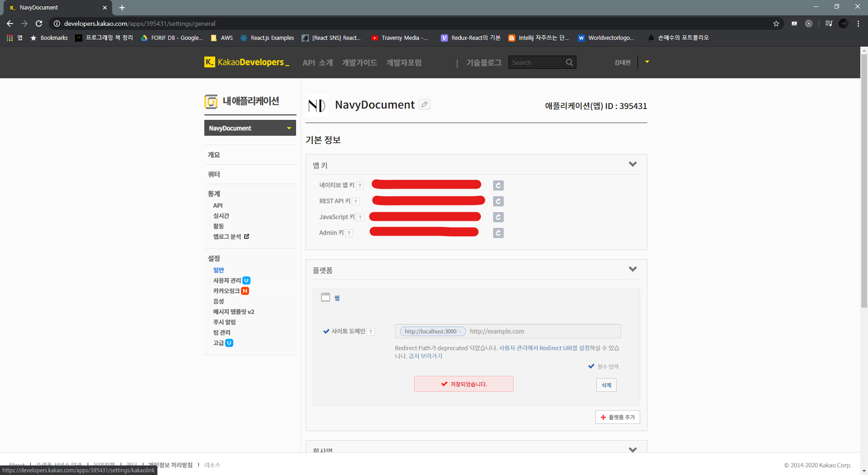Expand the 회사명 section chevron
Image resolution: width=868 pixels, height=475 pixels.
[632, 450]
